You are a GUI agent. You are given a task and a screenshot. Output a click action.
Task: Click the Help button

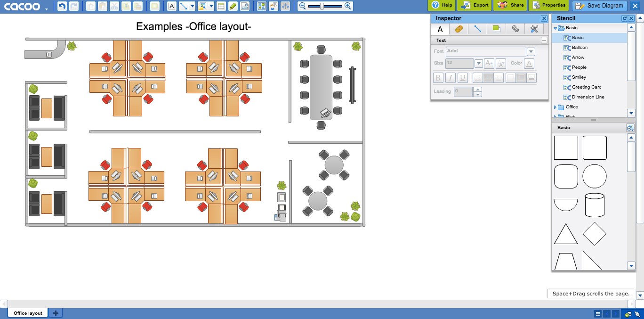click(x=442, y=5)
